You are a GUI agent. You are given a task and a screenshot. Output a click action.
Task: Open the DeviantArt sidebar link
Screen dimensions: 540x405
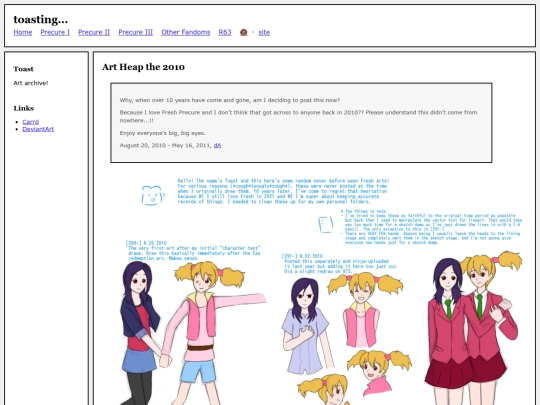[x=38, y=129]
